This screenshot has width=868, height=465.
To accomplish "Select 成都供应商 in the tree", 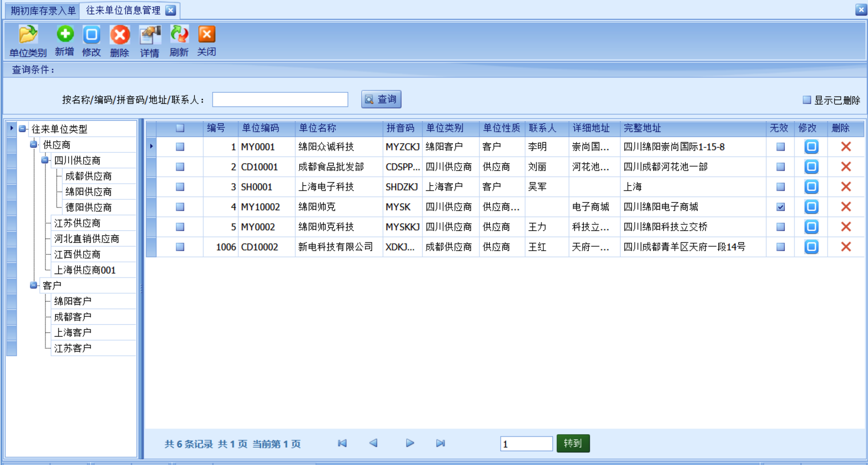I will 88,176.
